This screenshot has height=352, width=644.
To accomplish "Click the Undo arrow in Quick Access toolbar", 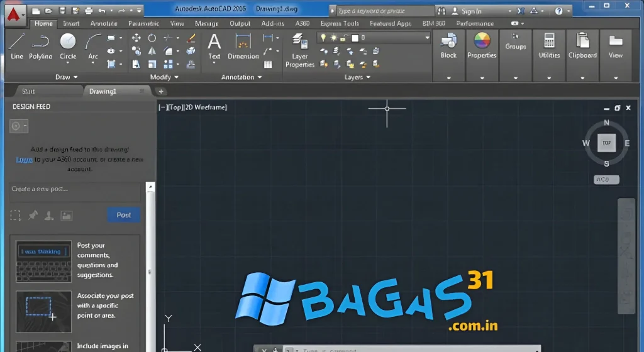I will [102, 11].
